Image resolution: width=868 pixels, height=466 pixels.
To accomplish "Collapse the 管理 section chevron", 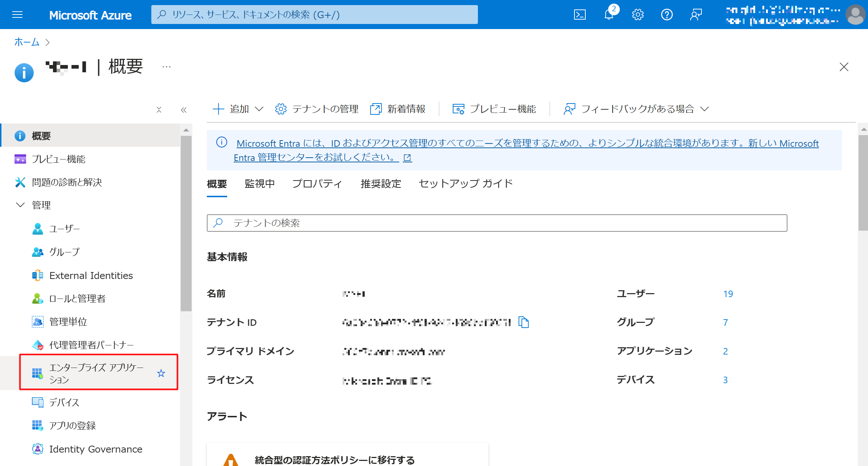I will click(20, 205).
